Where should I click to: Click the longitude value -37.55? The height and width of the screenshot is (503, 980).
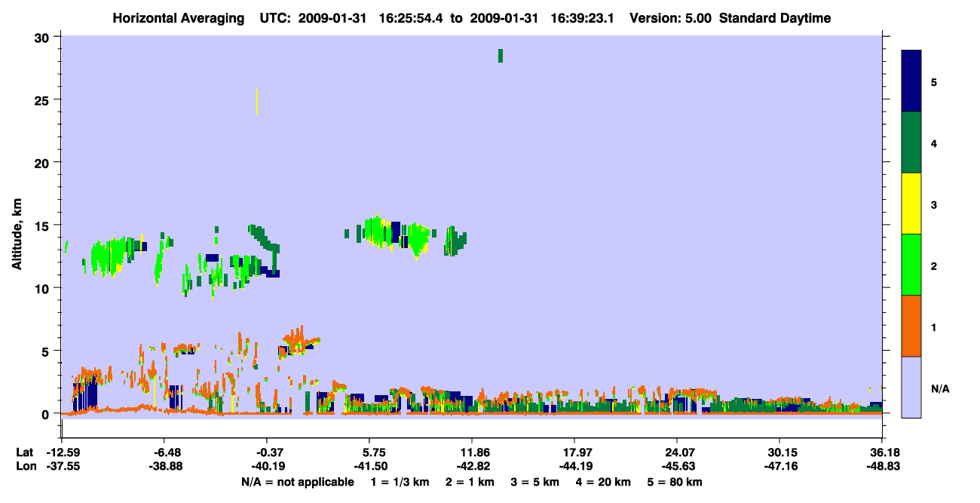point(62,467)
